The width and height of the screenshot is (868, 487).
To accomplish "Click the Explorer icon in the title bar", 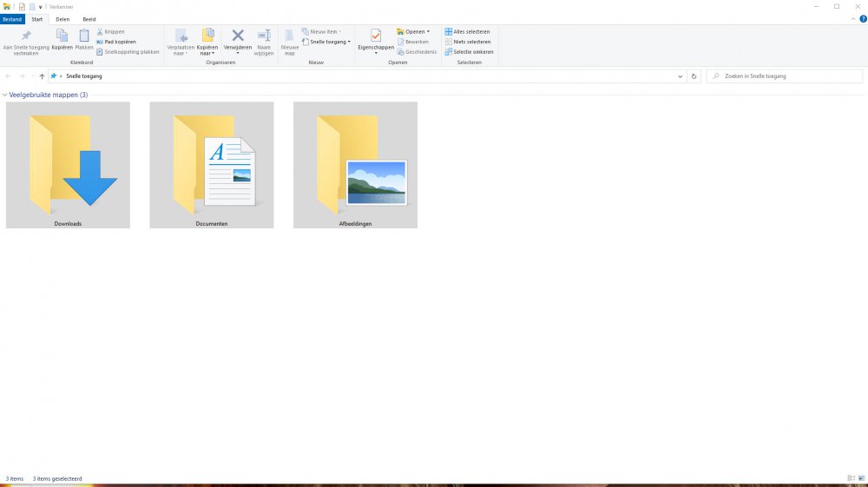I will (7, 7).
